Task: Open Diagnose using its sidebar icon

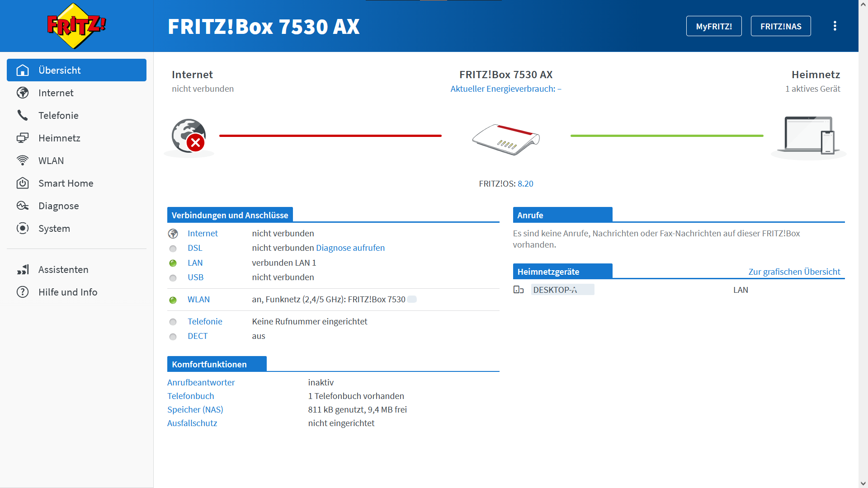Action: (x=23, y=206)
